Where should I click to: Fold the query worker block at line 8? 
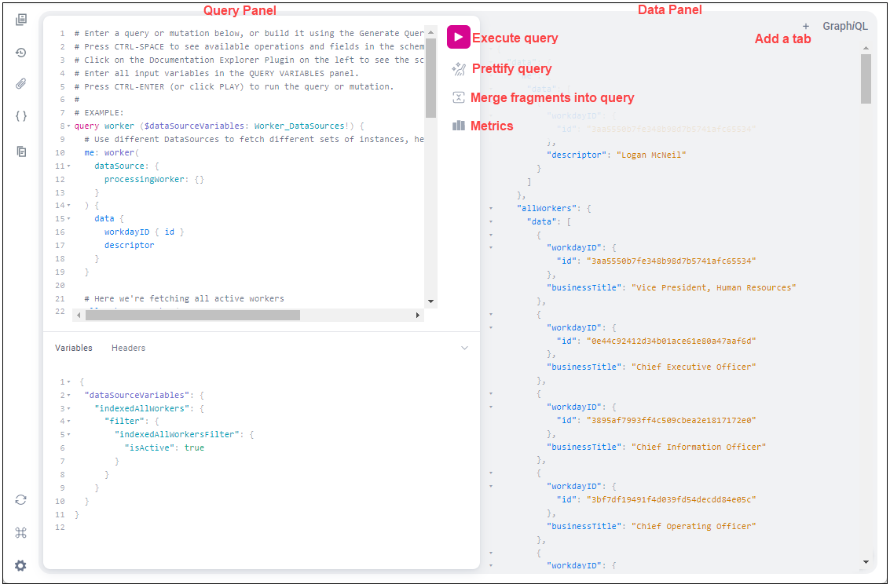coord(68,126)
